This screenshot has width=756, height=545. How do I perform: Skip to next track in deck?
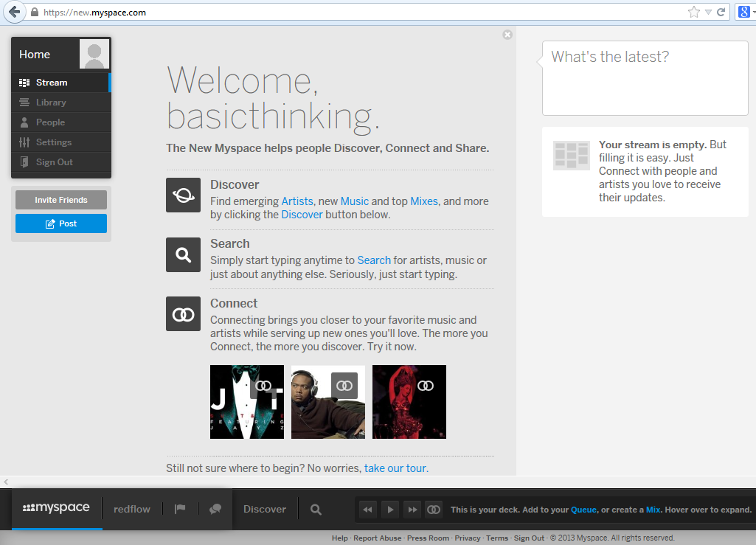(412, 509)
